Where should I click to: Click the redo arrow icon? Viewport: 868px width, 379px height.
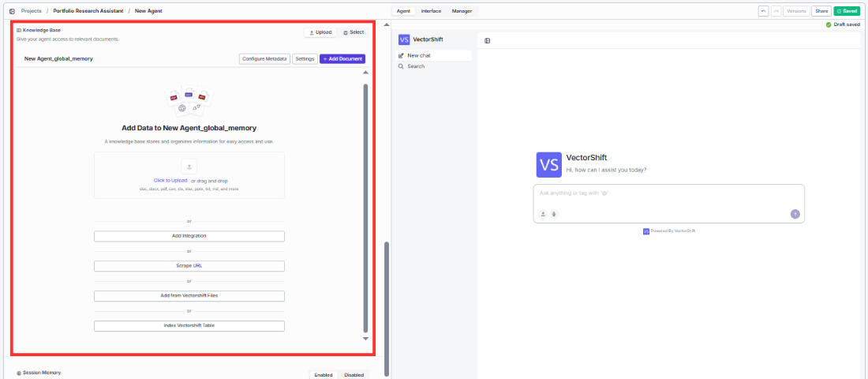(776, 11)
